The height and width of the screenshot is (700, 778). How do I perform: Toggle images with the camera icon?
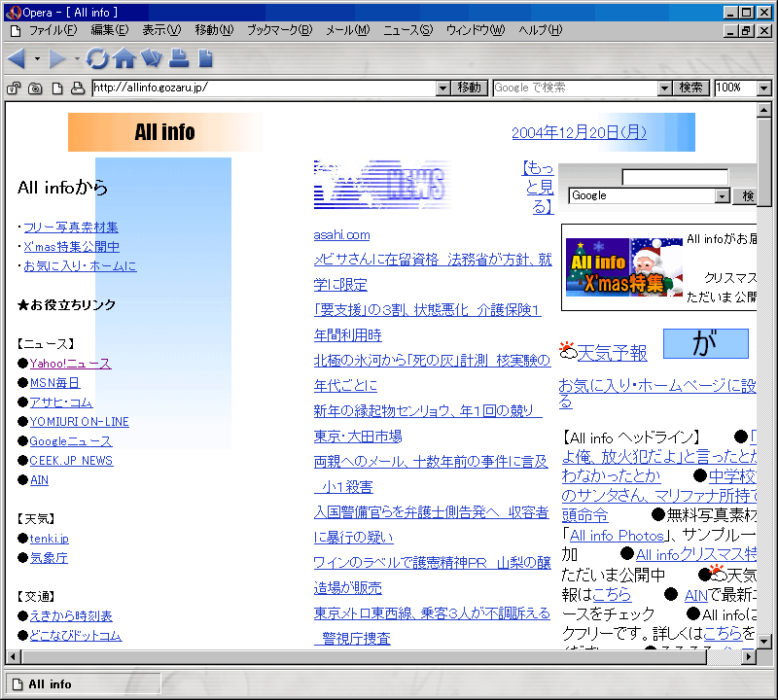point(35,87)
